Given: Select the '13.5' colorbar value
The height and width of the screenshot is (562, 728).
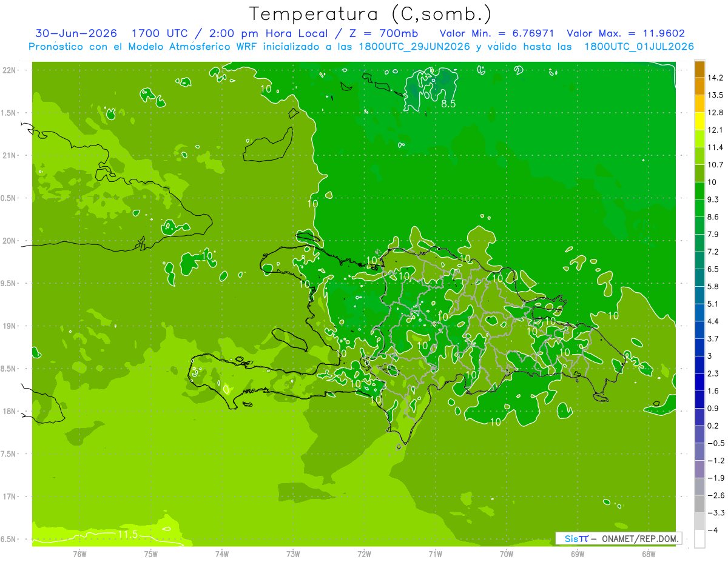Looking at the screenshot, I should 715,95.
